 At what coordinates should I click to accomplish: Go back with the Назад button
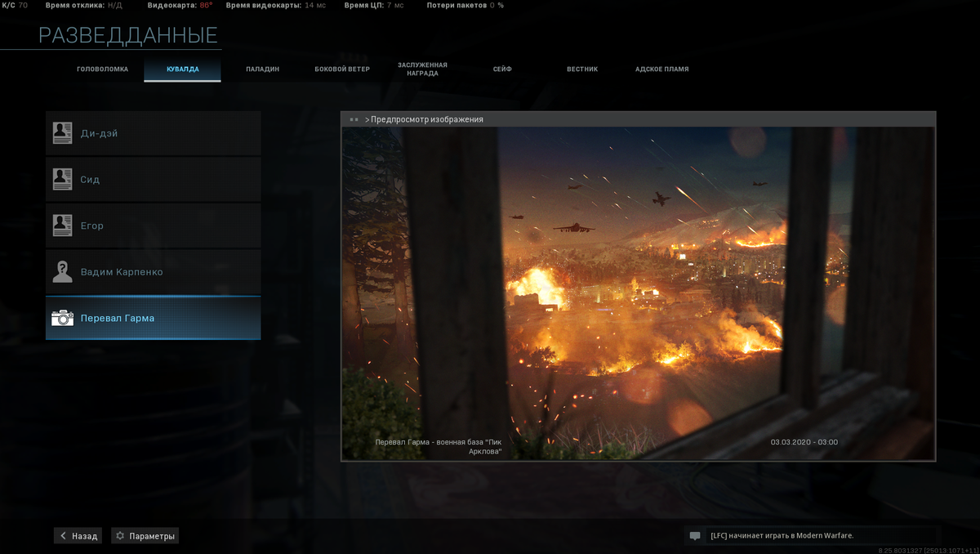click(x=78, y=536)
